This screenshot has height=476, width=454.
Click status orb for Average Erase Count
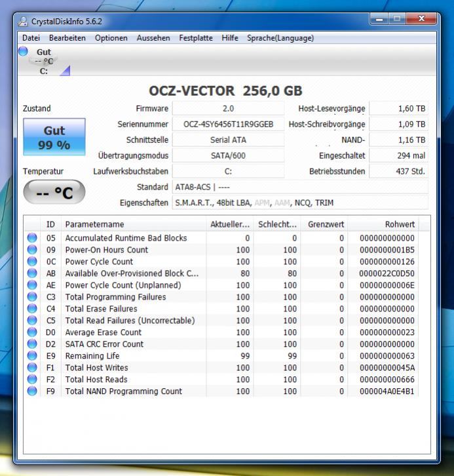click(32, 332)
